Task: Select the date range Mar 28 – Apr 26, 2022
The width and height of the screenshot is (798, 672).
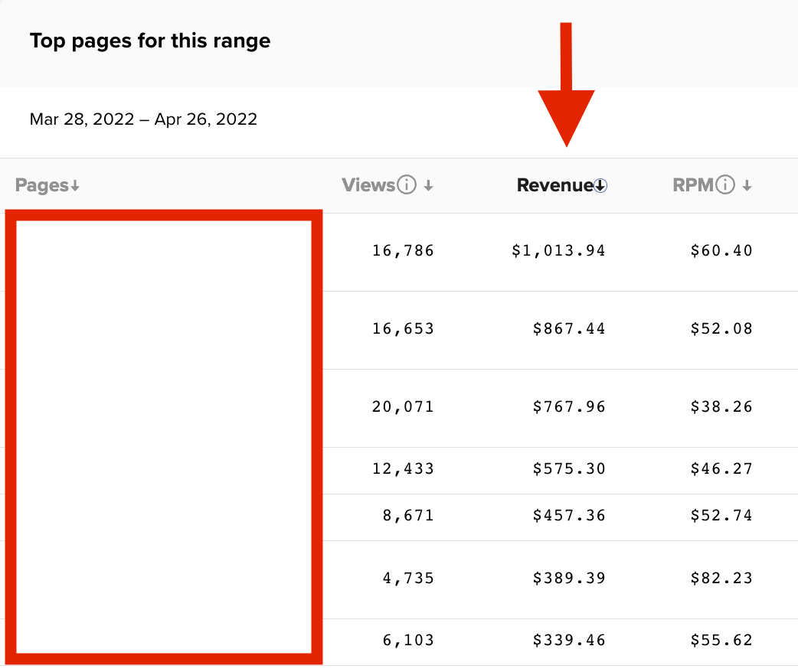Action: tap(143, 119)
